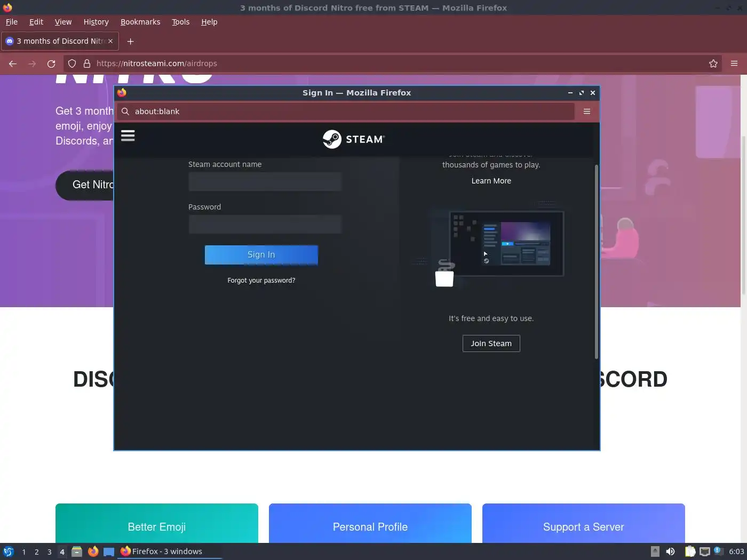Click the search icon in popup address bar
The image size is (747, 560).
pos(125,111)
